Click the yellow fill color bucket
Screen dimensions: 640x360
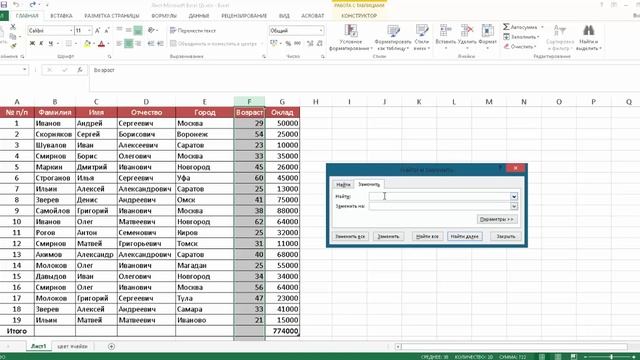87,44
